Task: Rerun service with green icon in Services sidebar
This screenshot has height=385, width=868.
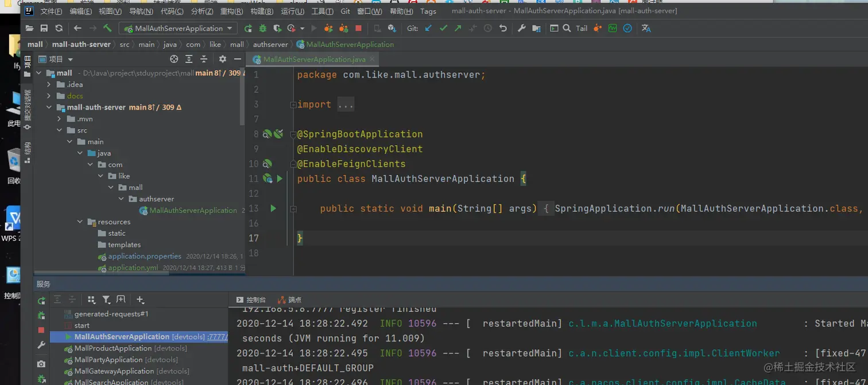Action: pyautogui.click(x=41, y=301)
